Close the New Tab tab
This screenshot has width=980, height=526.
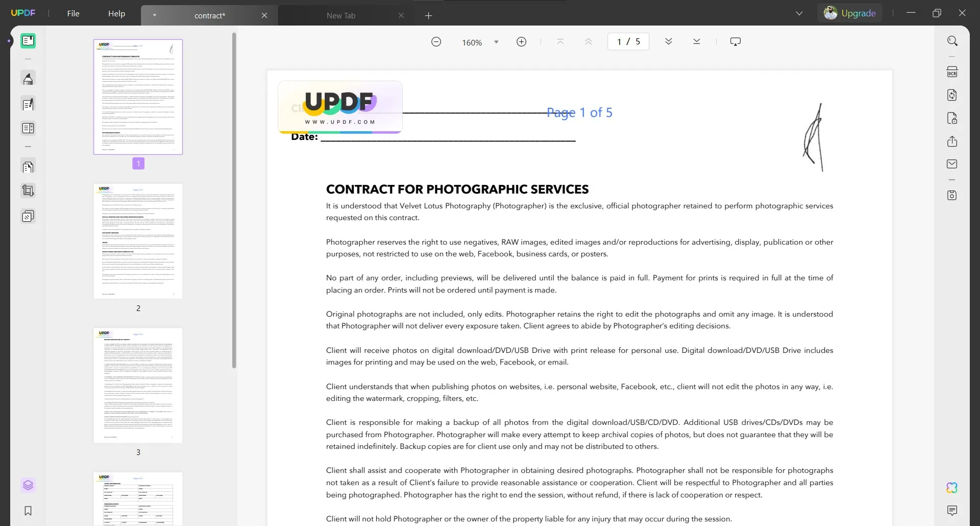tap(401, 15)
